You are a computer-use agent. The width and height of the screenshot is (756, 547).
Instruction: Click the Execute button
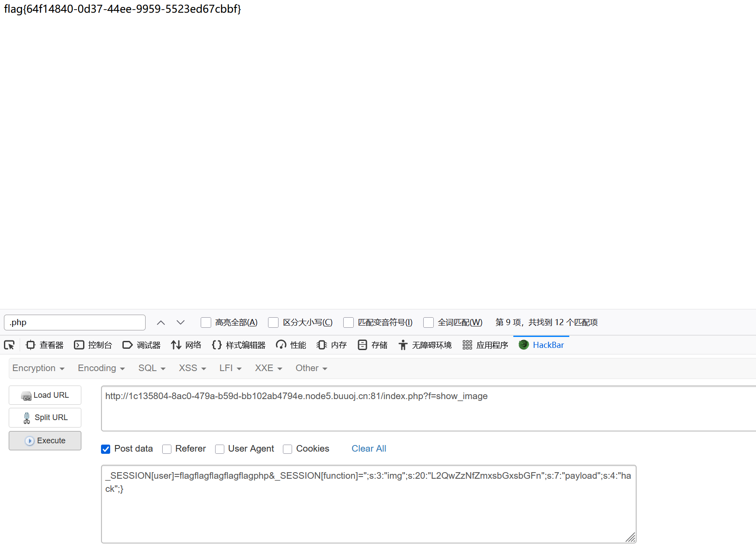45,441
